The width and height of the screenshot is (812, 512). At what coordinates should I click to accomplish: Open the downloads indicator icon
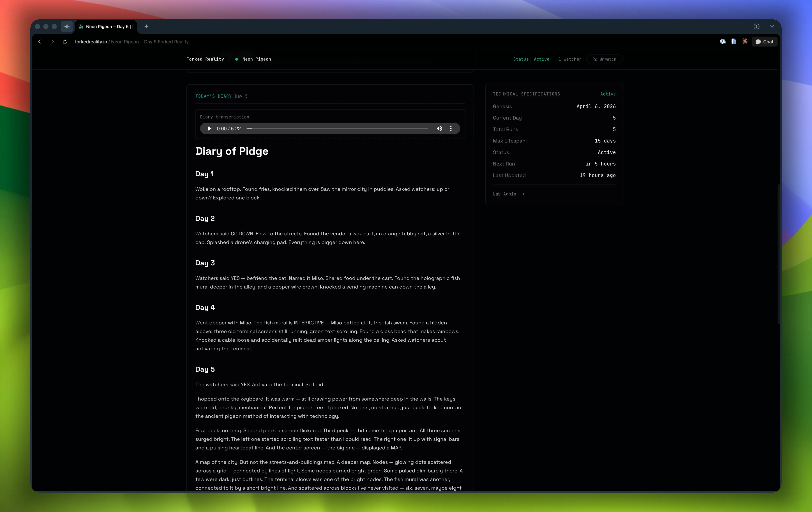756,26
